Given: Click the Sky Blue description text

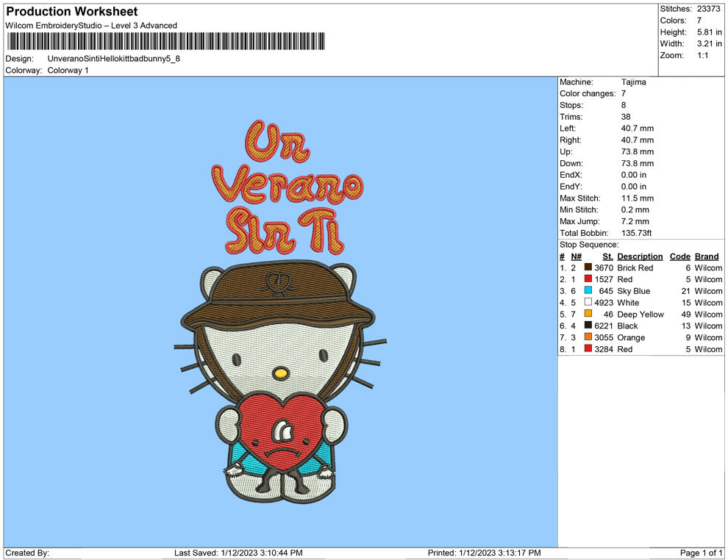Looking at the screenshot, I should pyautogui.click(x=634, y=291).
